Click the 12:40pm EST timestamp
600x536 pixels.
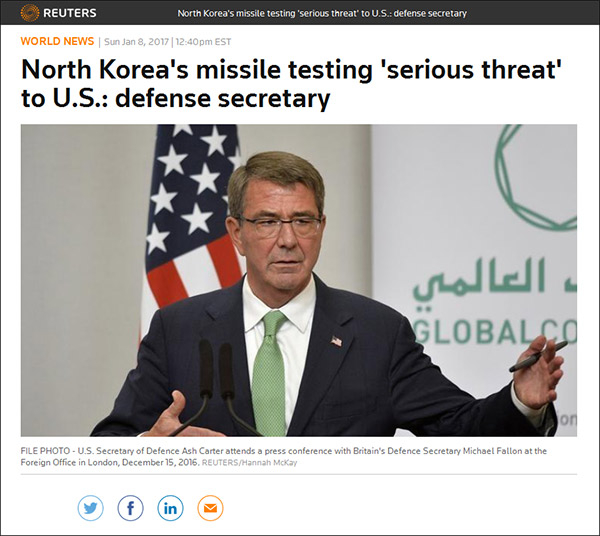(203, 42)
